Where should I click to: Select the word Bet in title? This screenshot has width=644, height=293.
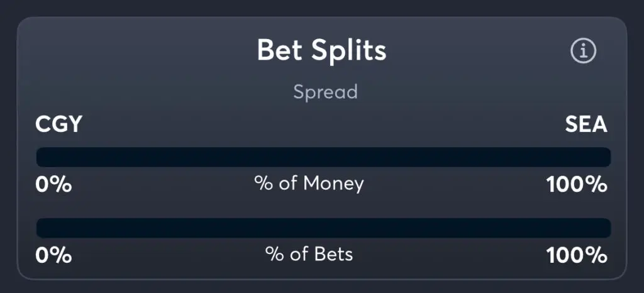280,51
